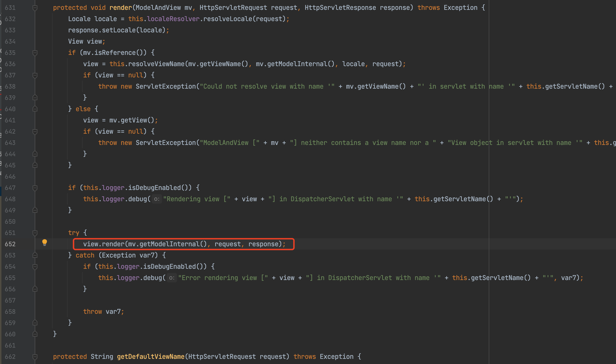Fold the catch block at line 653
The image size is (616, 364).
click(x=35, y=255)
